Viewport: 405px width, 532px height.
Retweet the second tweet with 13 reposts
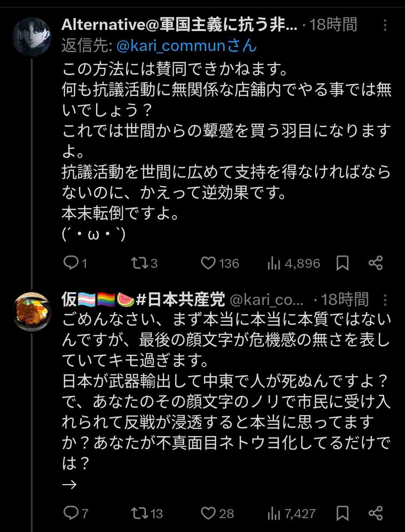click(140, 513)
